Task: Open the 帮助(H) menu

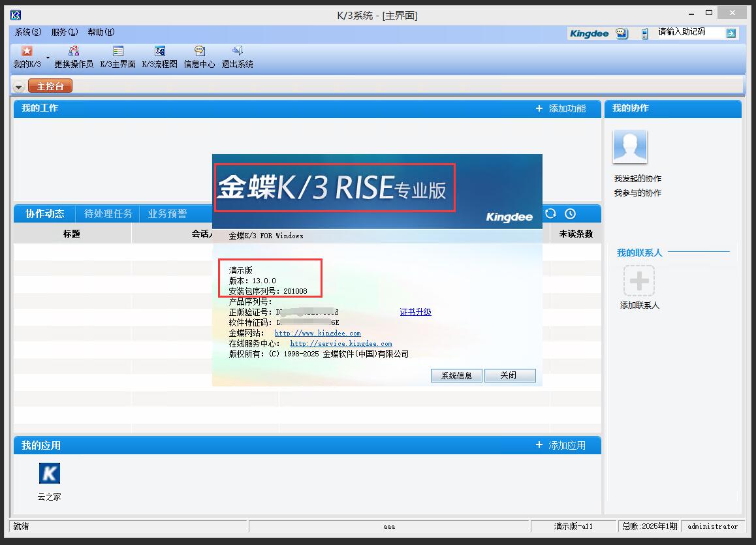Action: (x=101, y=32)
